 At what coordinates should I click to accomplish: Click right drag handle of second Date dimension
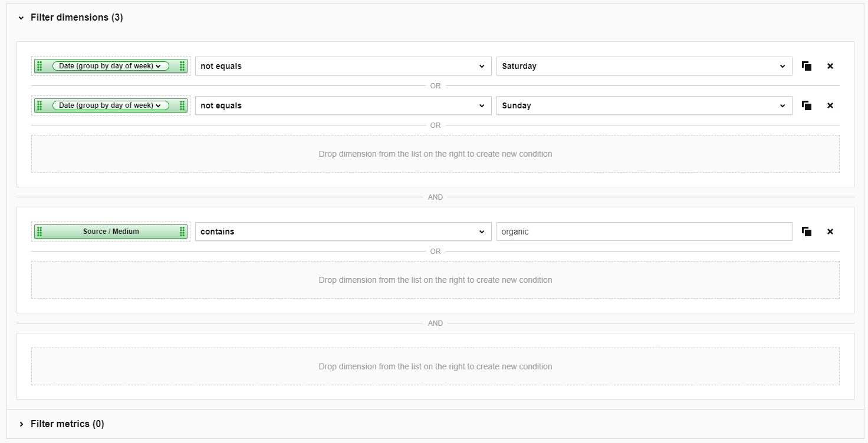(x=182, y=105)
